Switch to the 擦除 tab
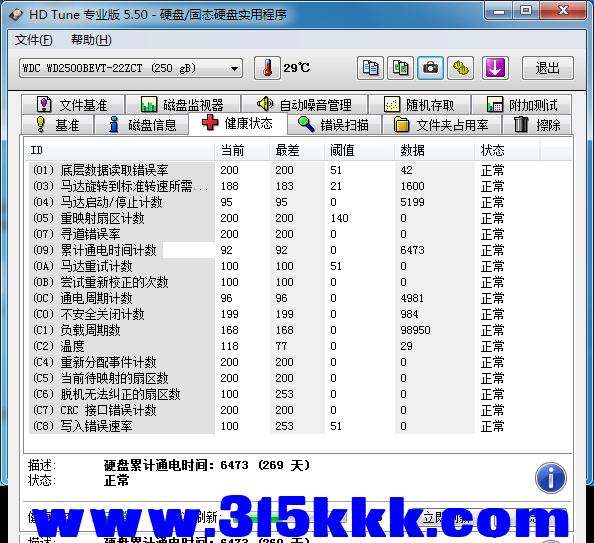The image size is (594, 543). [537, 125]
